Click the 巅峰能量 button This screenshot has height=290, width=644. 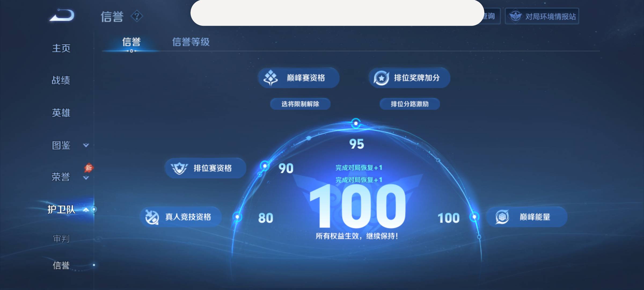(526, 217)
